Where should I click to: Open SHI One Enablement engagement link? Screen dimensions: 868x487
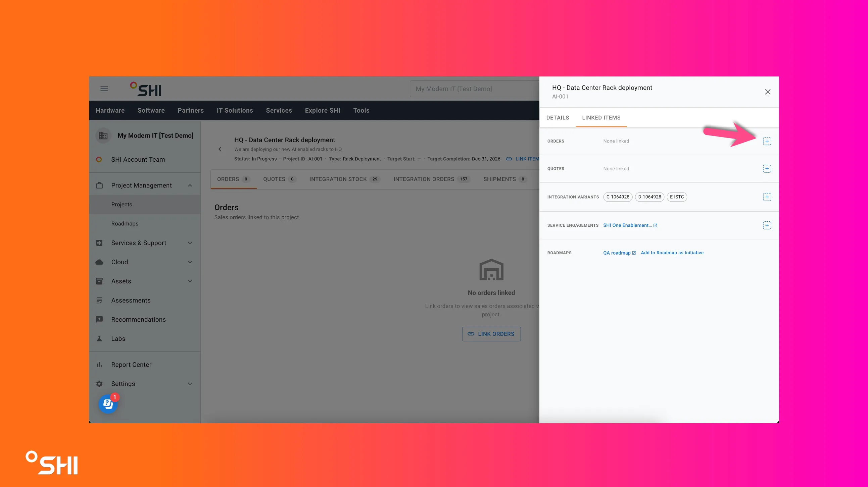point(630,225)
